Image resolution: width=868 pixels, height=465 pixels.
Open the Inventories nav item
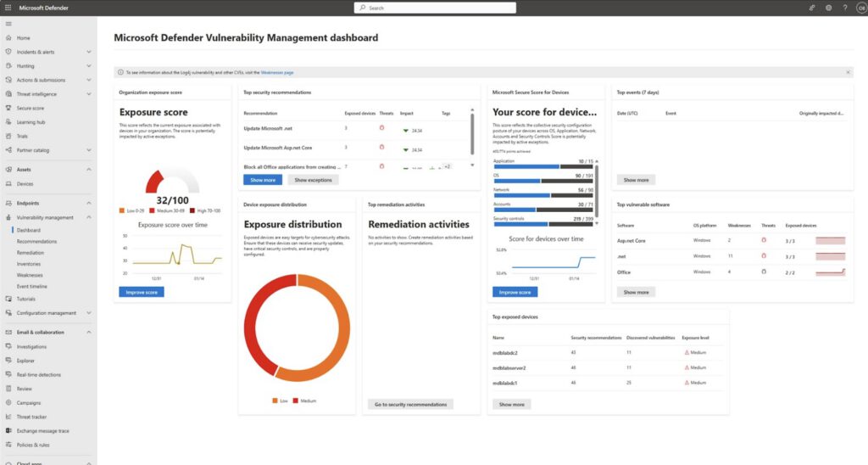point(28,264)
